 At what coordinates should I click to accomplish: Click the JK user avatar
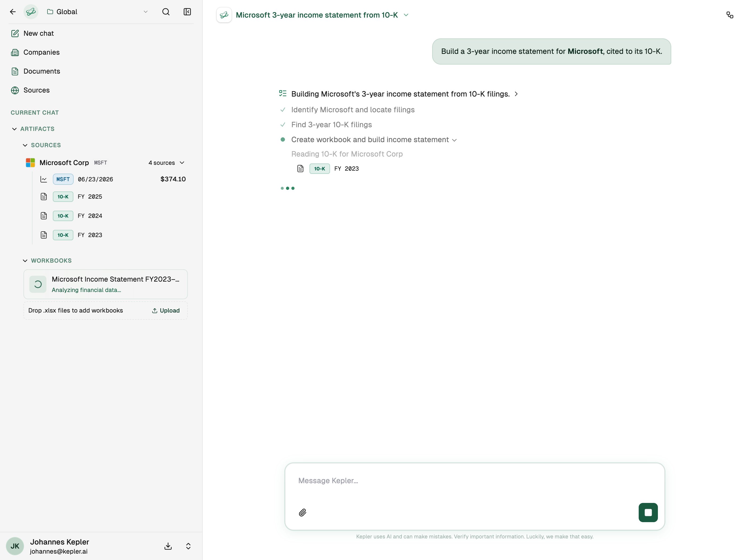15,546
